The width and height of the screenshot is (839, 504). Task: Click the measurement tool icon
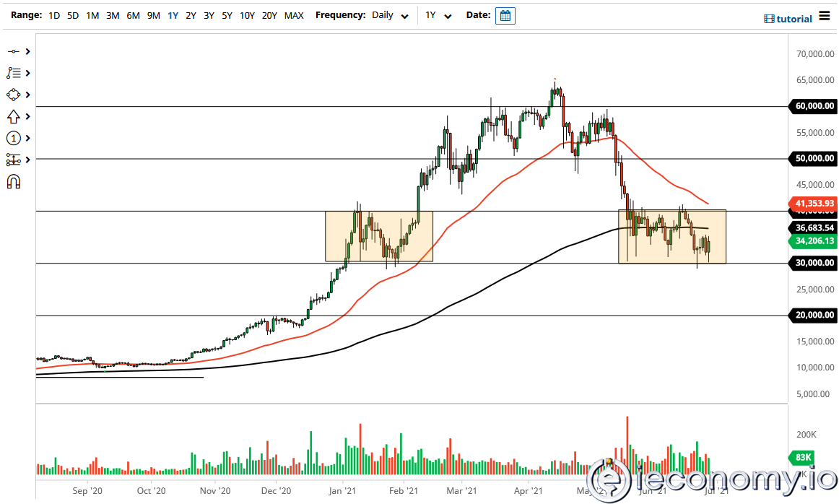(x=12, y=160)
